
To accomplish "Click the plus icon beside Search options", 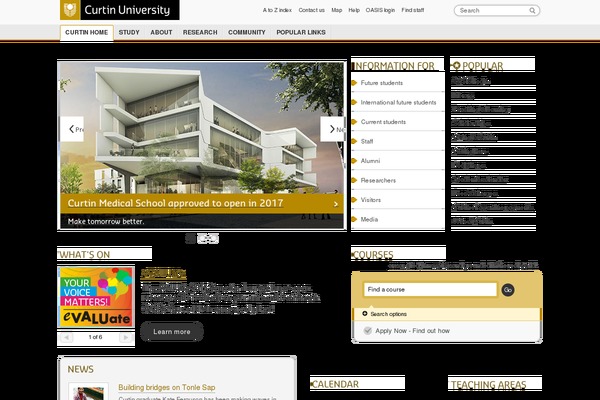I will click(365, 314).
